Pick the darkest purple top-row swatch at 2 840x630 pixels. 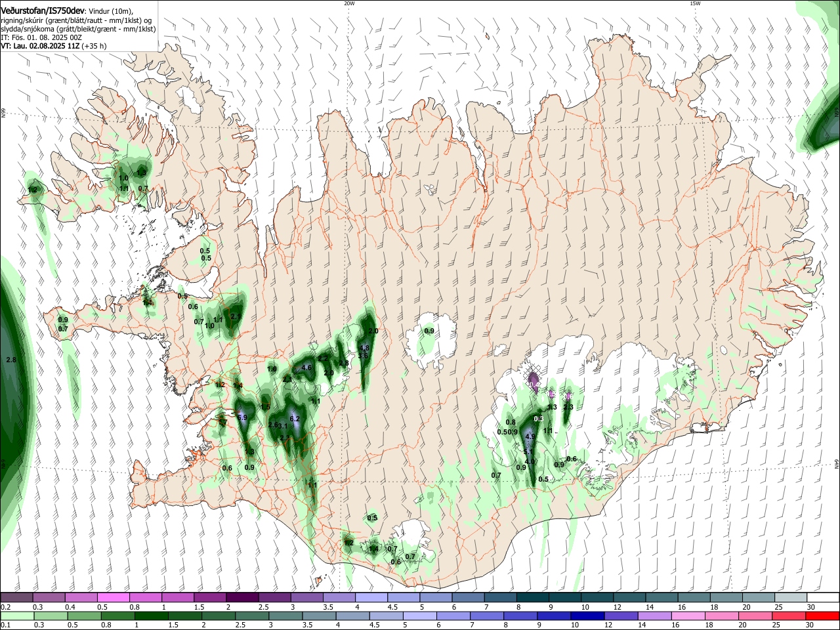click(x=241, y=597)
